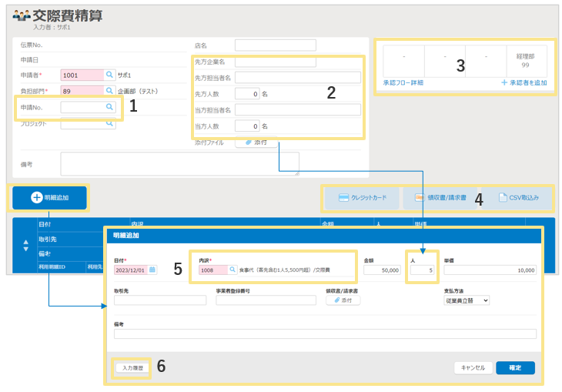Click the search icon beside 負担部門 field
This screenshot has height=392, width=562.
point(109,91)
